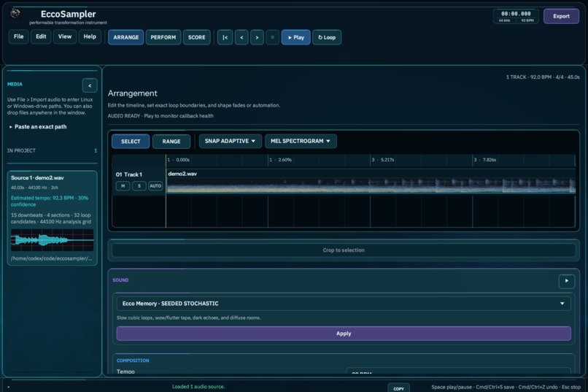Click the MEDIA panel label
The image size is (588, 392).
coord(15,84)
